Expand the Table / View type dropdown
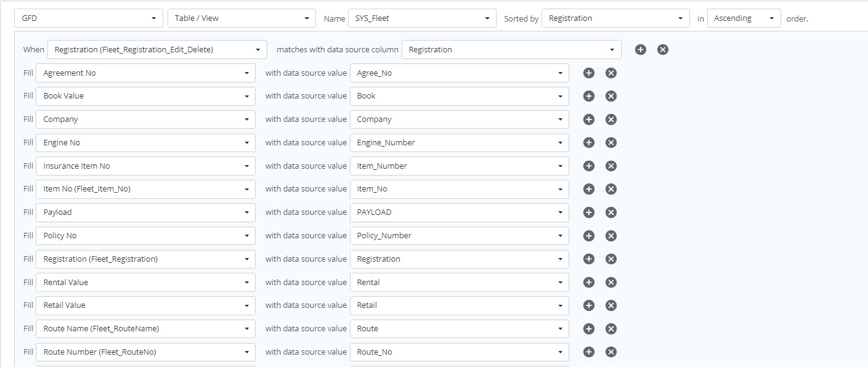Screen dimensions: 868x367 [241, 18]
